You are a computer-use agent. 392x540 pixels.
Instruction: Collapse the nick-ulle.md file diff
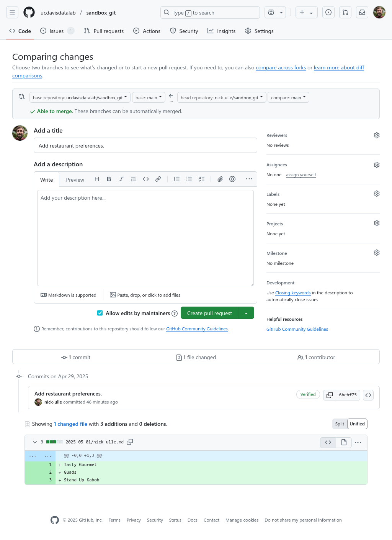34,442
